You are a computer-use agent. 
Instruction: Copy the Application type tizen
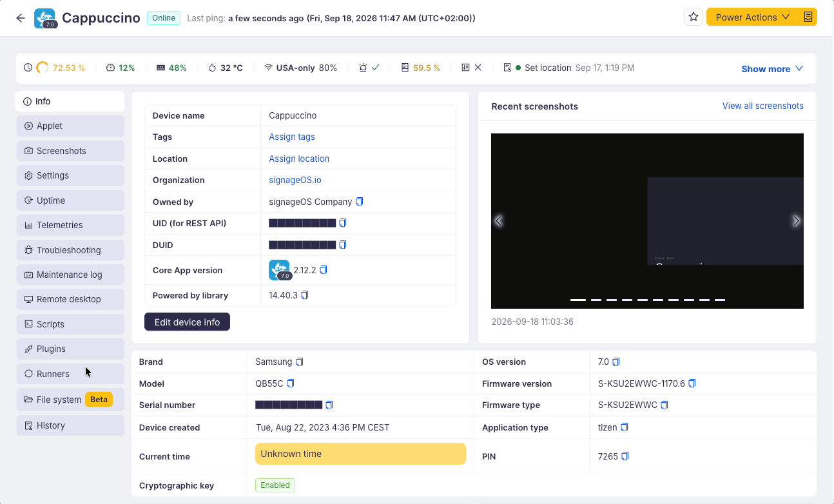pos(624,427)
